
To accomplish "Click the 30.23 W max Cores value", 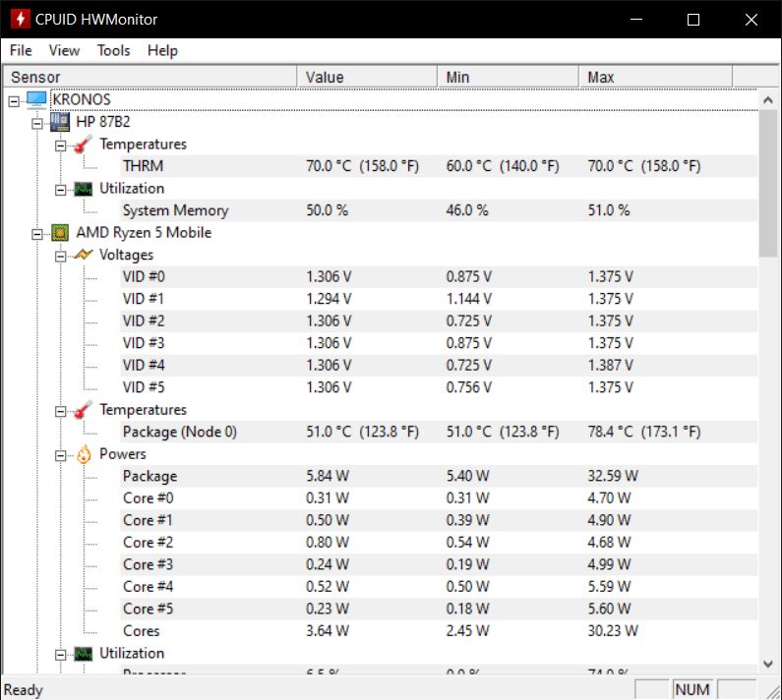I will click(613, 631).
